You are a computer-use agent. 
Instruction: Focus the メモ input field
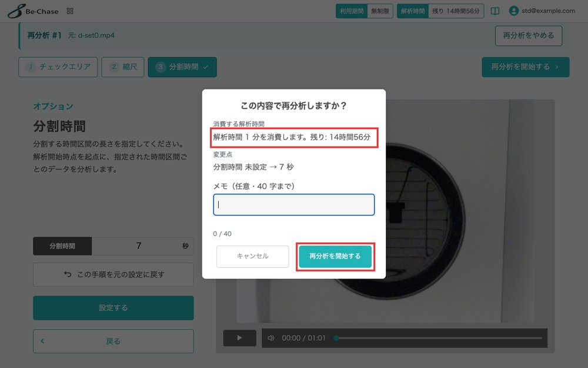(294, 205)
